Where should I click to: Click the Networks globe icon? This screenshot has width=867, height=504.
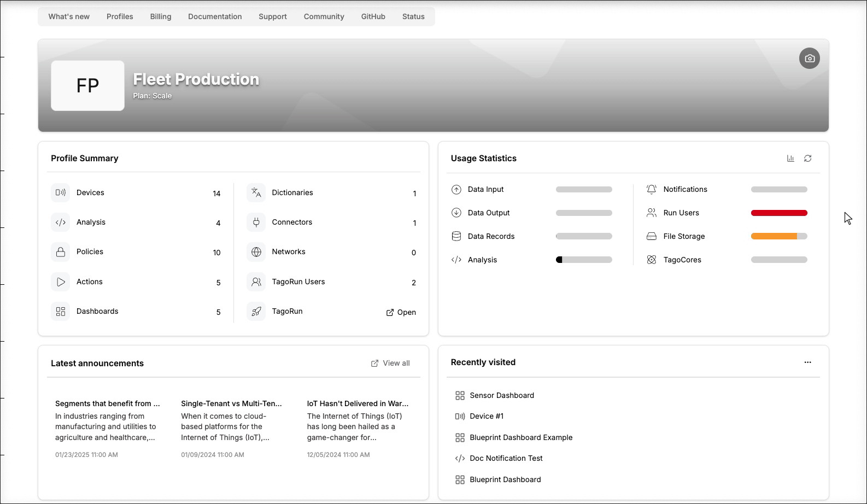[x=256, y=252]
